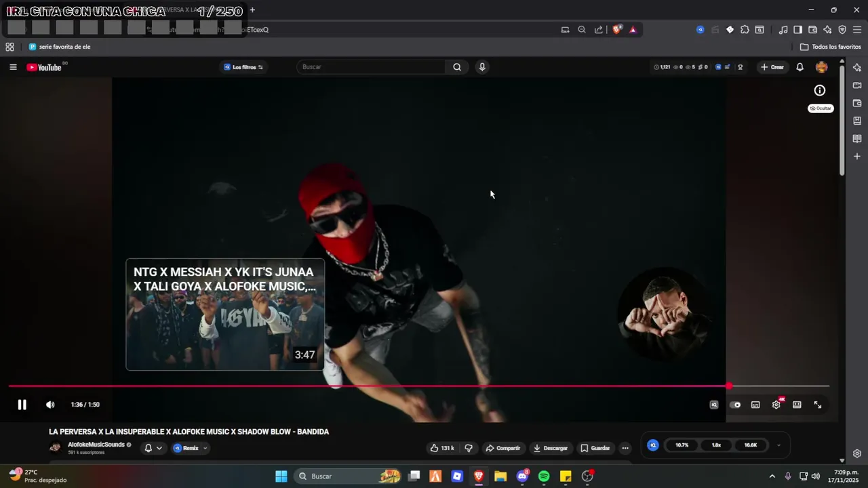The image size is (868, 488).
Task: Expand the vidIQ stats panel chevron
Action: click(x=778, y=445)
